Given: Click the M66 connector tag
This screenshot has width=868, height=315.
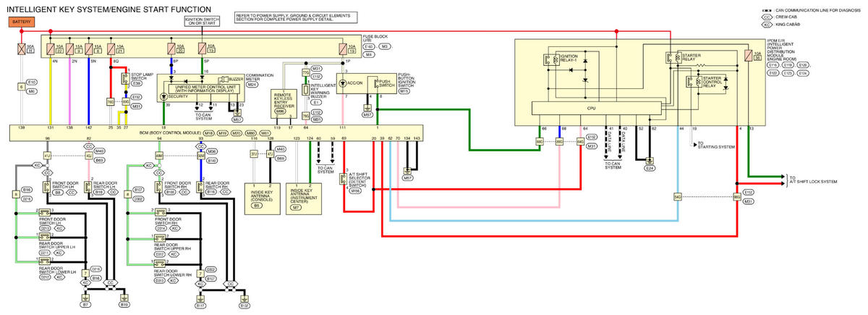Looking at the screenshot, I should (280, 112).
